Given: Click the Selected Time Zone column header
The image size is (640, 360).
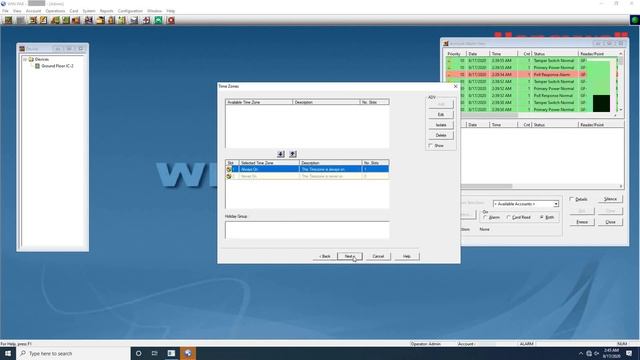Looking at the screenshot, I should [x=269, y=163].
